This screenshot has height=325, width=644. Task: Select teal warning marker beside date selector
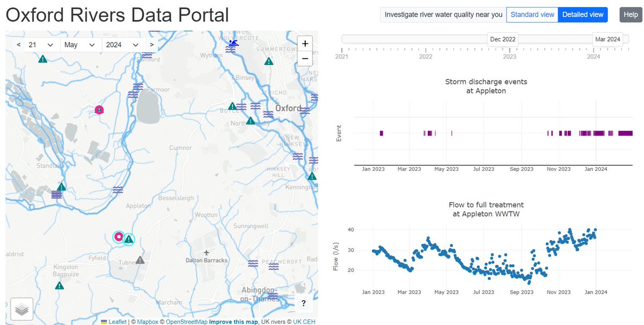pyautogui.click(x=42, y=59)
